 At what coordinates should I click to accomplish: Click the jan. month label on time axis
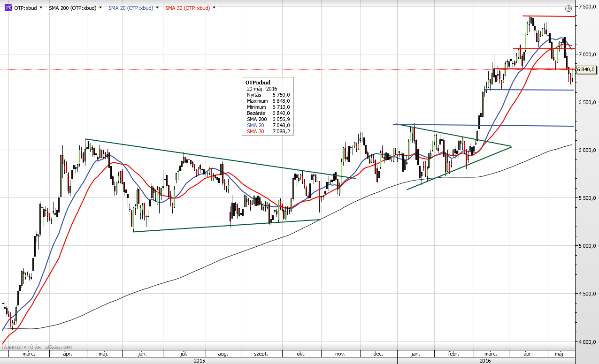416,354
